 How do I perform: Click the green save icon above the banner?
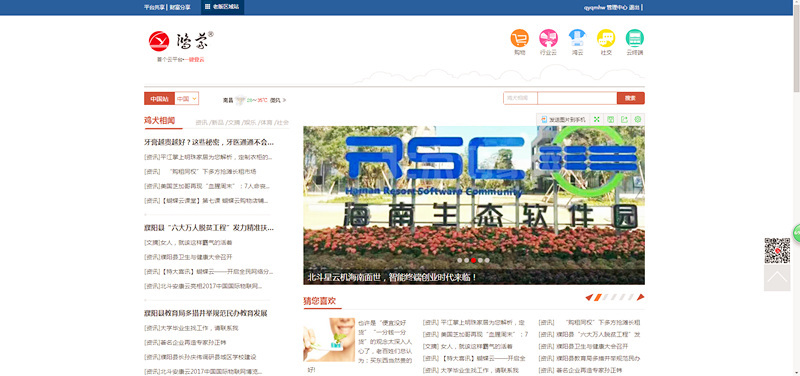[x=610, y=119]
